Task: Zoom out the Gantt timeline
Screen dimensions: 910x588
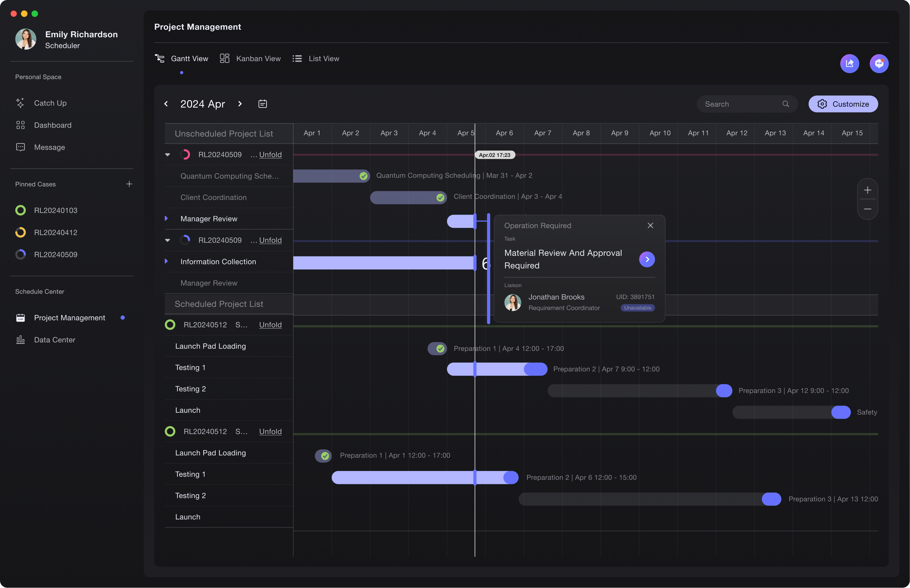Action: 867,209
